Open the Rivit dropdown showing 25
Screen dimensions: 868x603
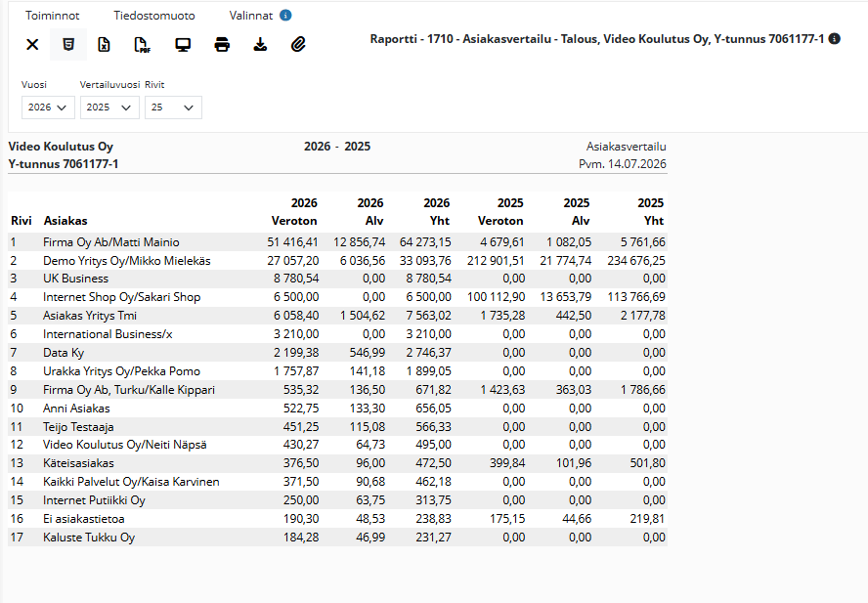coord(173,108)
